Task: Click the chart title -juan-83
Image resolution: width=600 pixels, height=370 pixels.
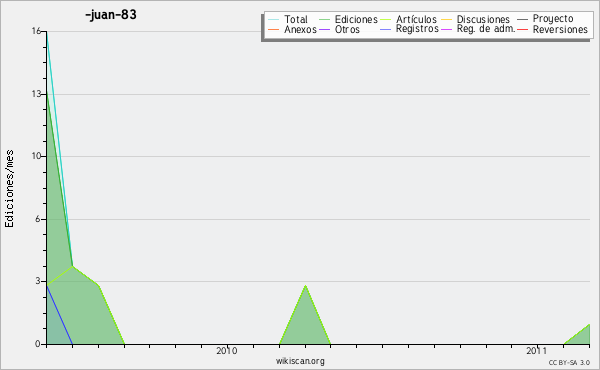Action: [111, 15]
